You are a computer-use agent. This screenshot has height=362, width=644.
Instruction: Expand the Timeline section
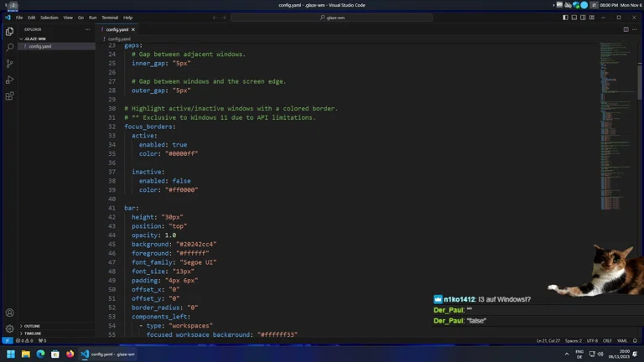(x=33, y=334)
